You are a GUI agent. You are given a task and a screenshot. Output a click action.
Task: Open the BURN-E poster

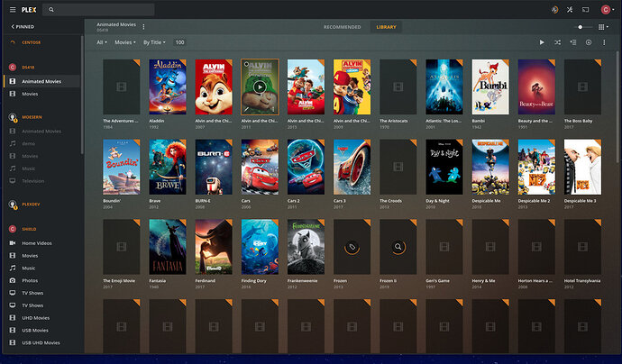point(214,167)
